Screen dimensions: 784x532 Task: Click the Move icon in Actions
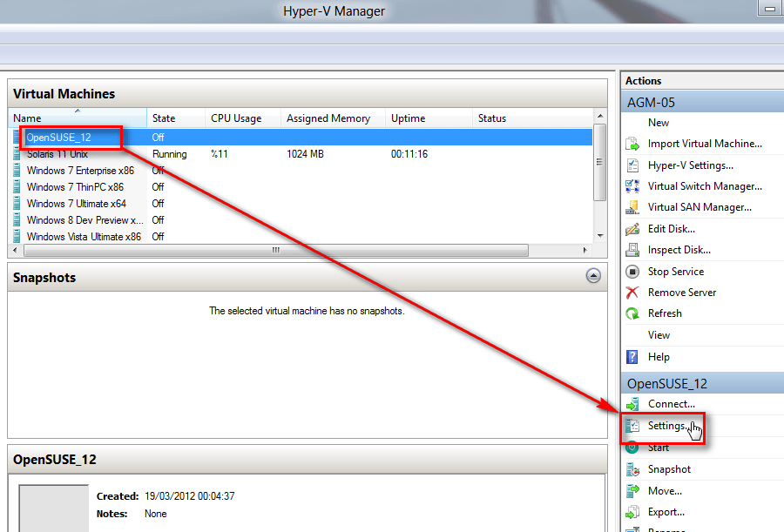click(632, 491)
